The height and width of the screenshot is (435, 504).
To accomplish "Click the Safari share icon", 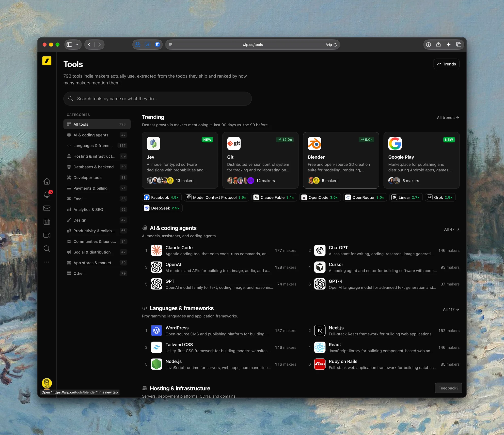I will [x=438, y=45].
